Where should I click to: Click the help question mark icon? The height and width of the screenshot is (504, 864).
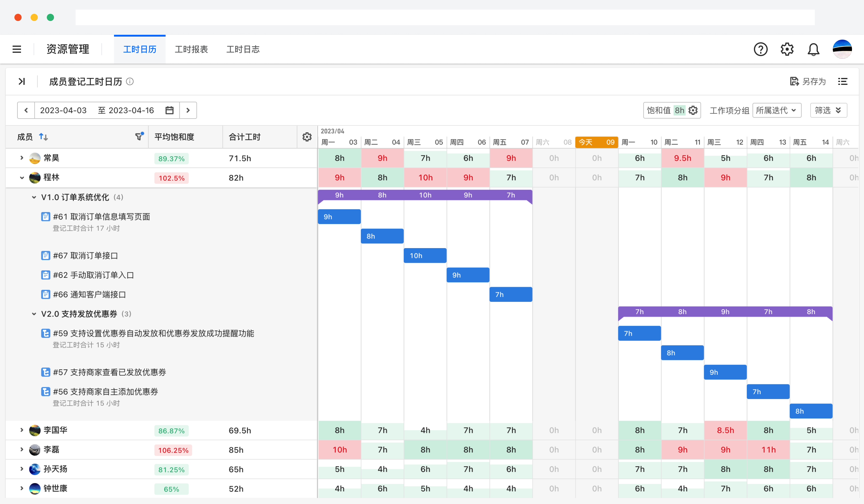(760, 49)
